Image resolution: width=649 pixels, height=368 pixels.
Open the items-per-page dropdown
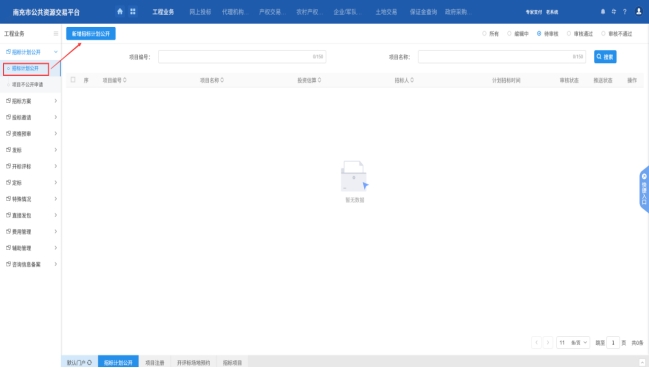(x=573, y=342)
